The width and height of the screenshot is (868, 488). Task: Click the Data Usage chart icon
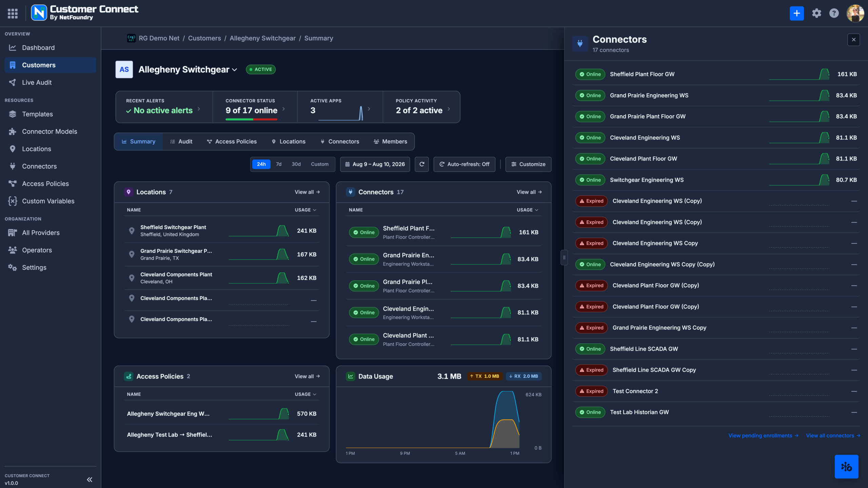tap(351, 377)
